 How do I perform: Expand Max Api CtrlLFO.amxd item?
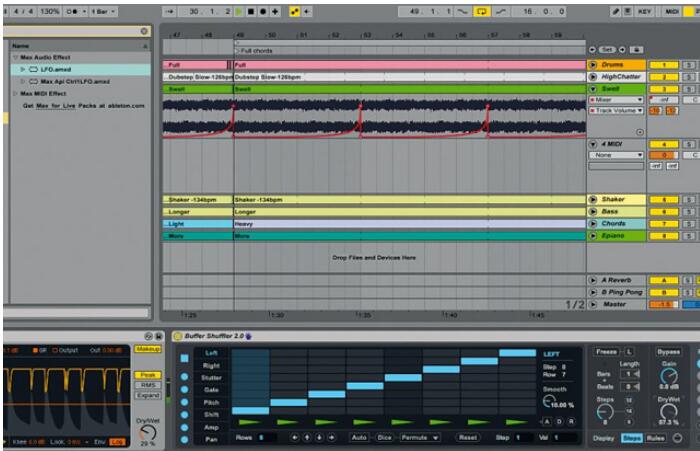pyautogui.click(x=22, y=82)
